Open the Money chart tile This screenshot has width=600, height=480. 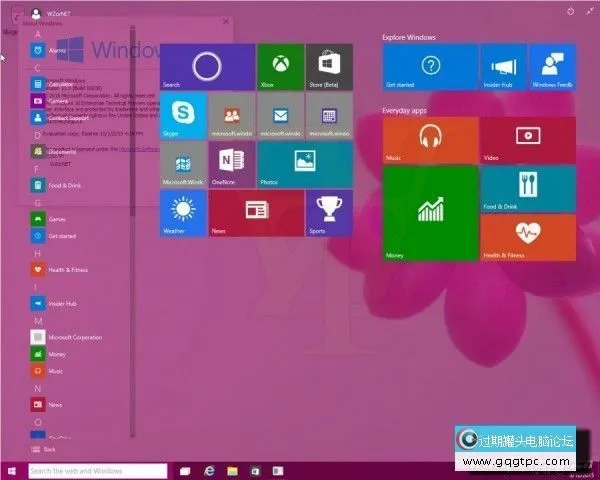(430, 212)
